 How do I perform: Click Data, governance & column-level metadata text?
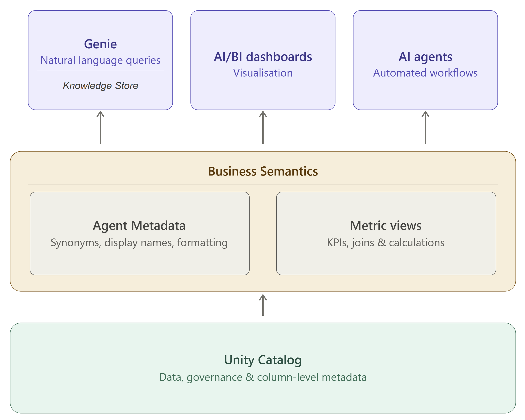tap(263, 377)
